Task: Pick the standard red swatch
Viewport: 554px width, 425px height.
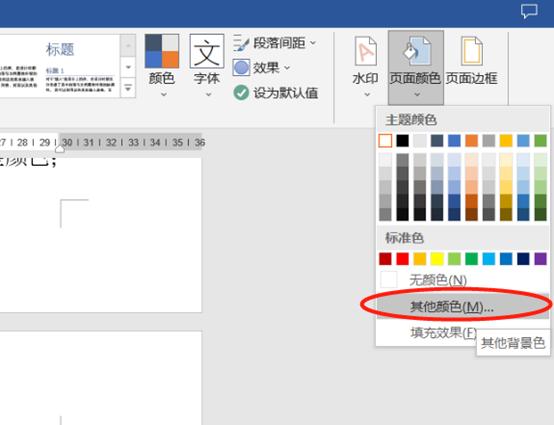Action: (x=402, y=259)
